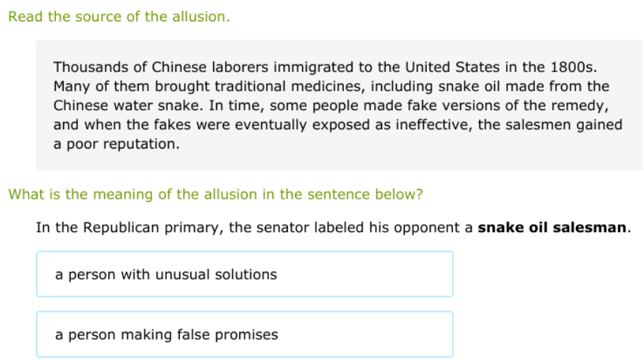Click the bold phrase "snake oil salesman"
644x360 pixels.
coord(552,228)
